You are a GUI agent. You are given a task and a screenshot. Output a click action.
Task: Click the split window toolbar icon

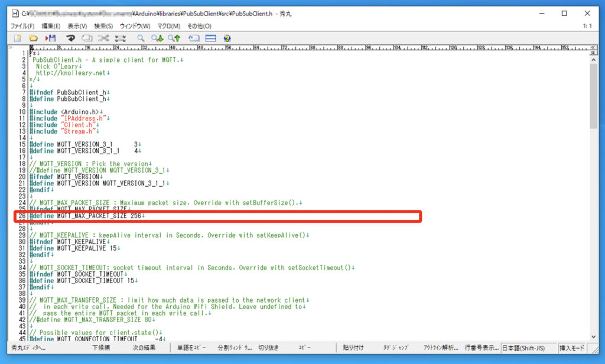point(210,38)
